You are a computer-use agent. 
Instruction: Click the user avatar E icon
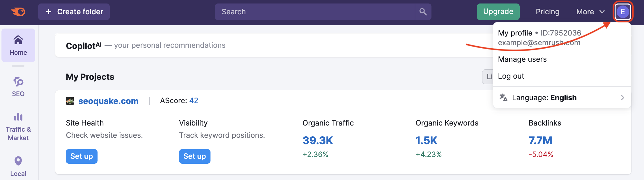coord(622,12)
